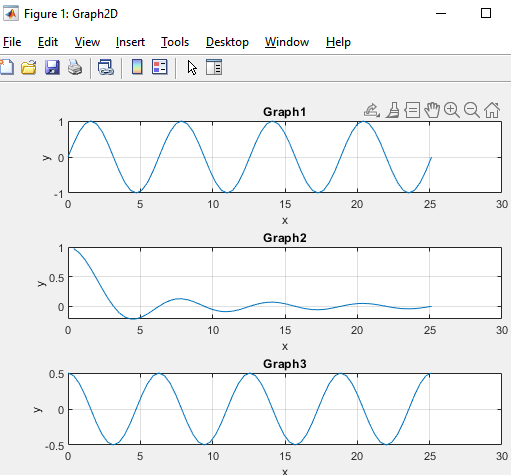Viewport: 511px width, 475px height.
Task: Print the figure via printer icon
Action: tap(75, 67)
